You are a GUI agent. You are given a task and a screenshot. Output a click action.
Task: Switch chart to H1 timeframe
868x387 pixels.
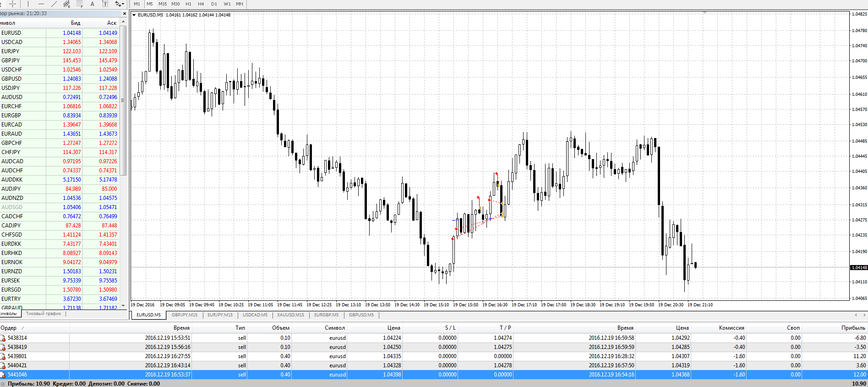[188, 4]
